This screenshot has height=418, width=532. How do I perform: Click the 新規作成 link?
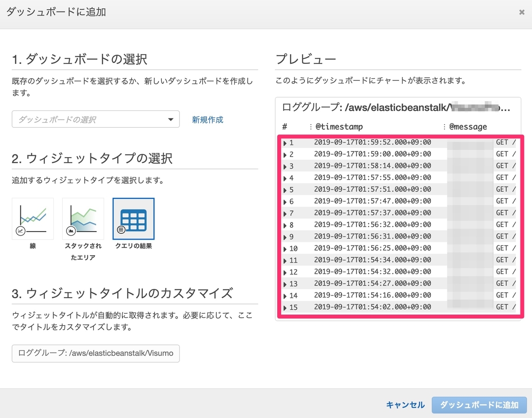coord(207,119)
